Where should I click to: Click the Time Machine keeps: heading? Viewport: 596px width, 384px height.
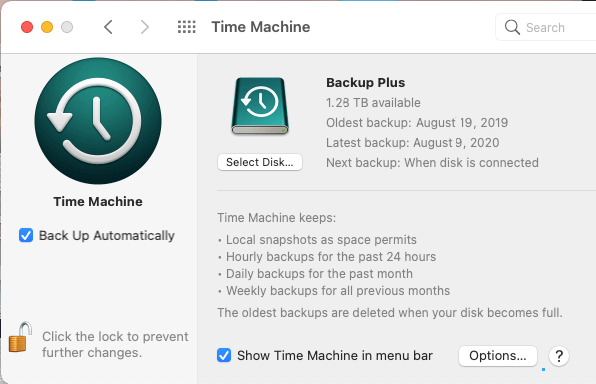point(277,217)
